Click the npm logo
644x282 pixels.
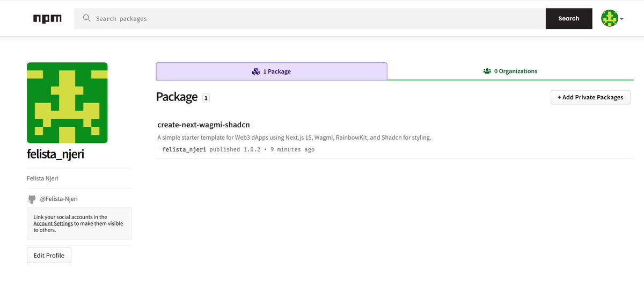click(47, 18)
